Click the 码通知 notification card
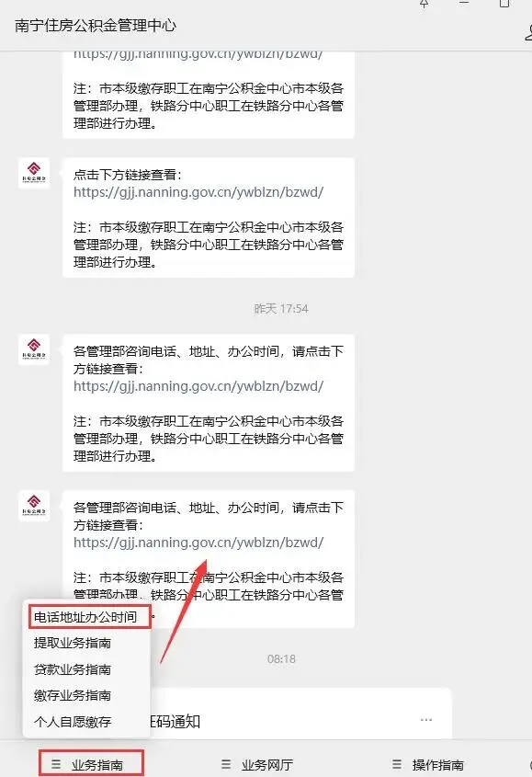 (x=301, y=714)
